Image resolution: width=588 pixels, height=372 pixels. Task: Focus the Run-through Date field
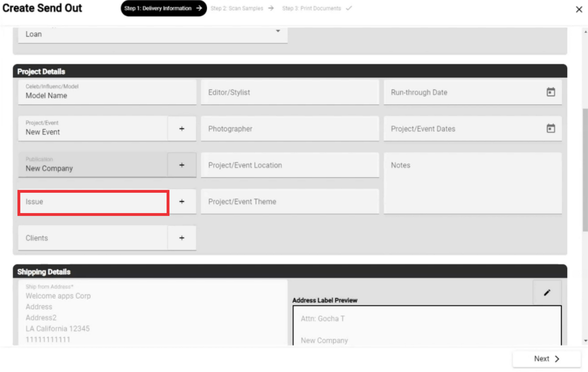(473, 92)
